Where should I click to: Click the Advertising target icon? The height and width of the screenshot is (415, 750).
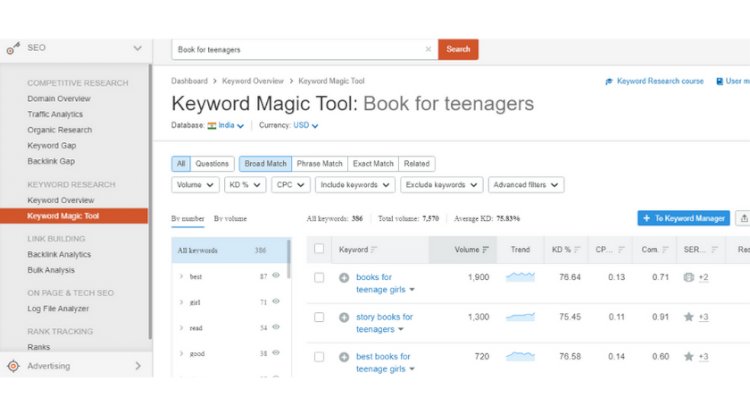pyautogui.click(x=13, y=366)
